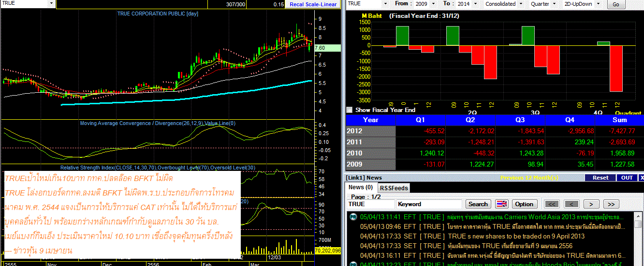Image resolution: width=644 pixels, height=266 pixels.
Task: Click the Moving Average Convergence / Divergence indicator label
Action: click(158, 123)
